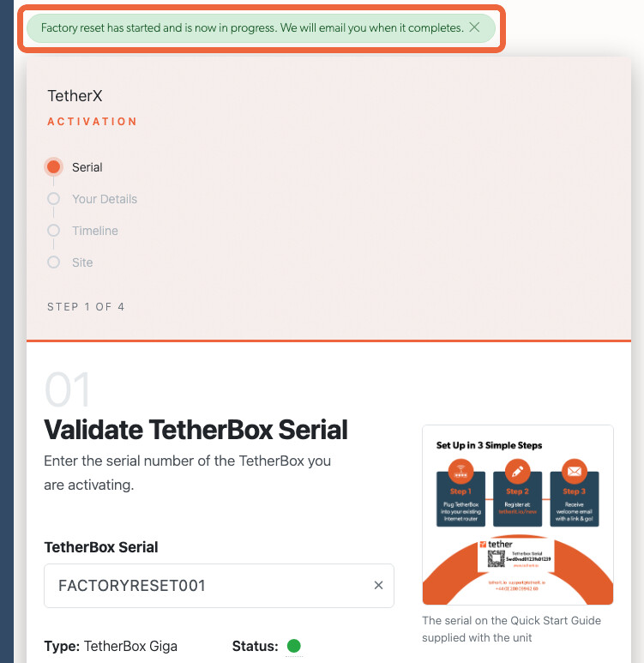This screenshot has width=644, height=663.
Task: Open the Your Details step label
Action: [x=105, y=199]
